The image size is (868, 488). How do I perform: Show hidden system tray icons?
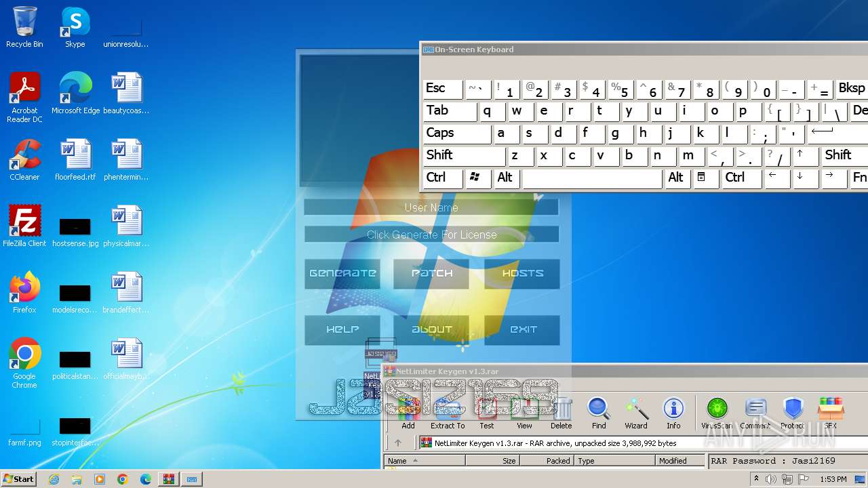point(756,479)
